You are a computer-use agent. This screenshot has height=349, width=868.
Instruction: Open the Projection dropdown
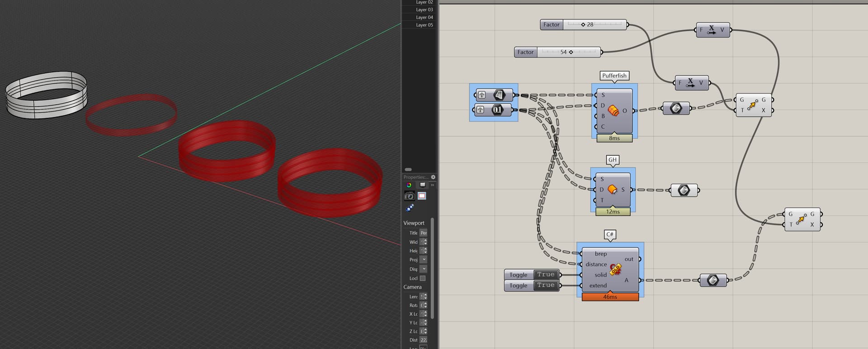tap(423, 259)
